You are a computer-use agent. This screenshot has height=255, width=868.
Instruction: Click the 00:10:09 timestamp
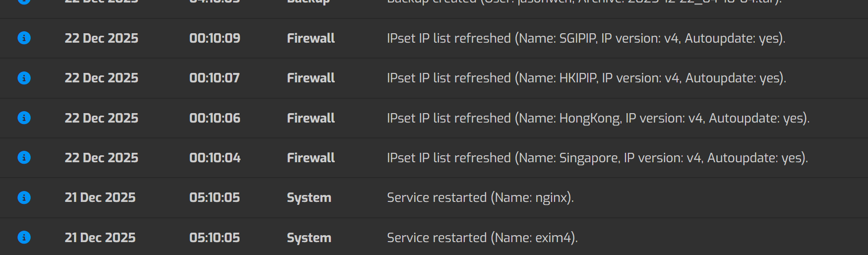(215, 38)
